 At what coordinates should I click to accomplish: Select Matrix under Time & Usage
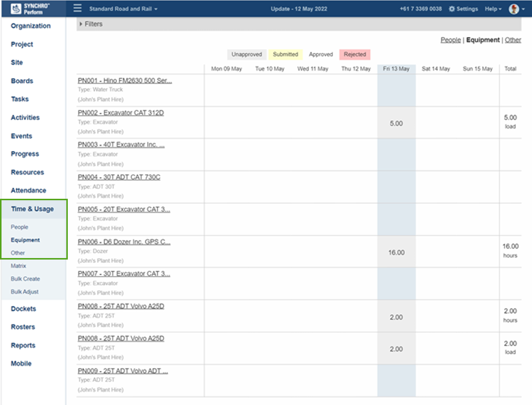tap(18, 266)
